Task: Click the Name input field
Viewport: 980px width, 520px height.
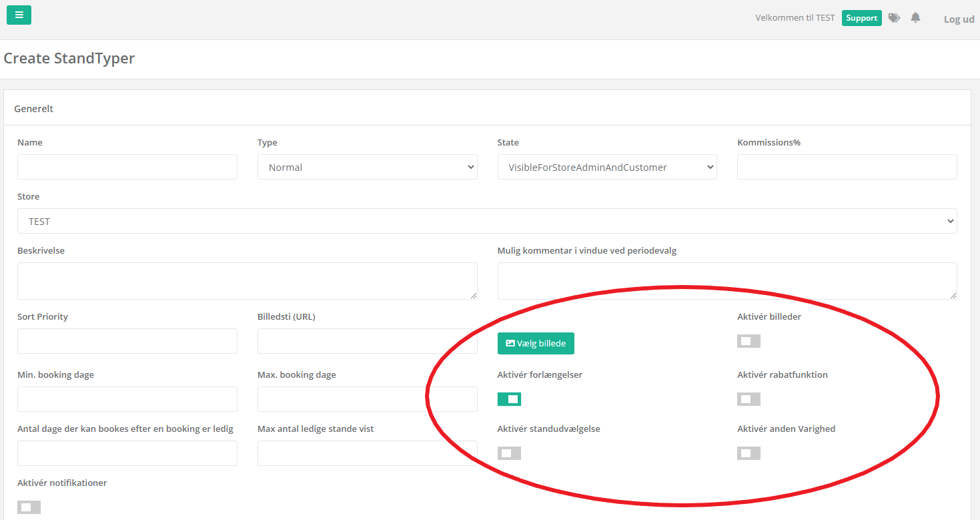Action: click(x=127, y=167)
